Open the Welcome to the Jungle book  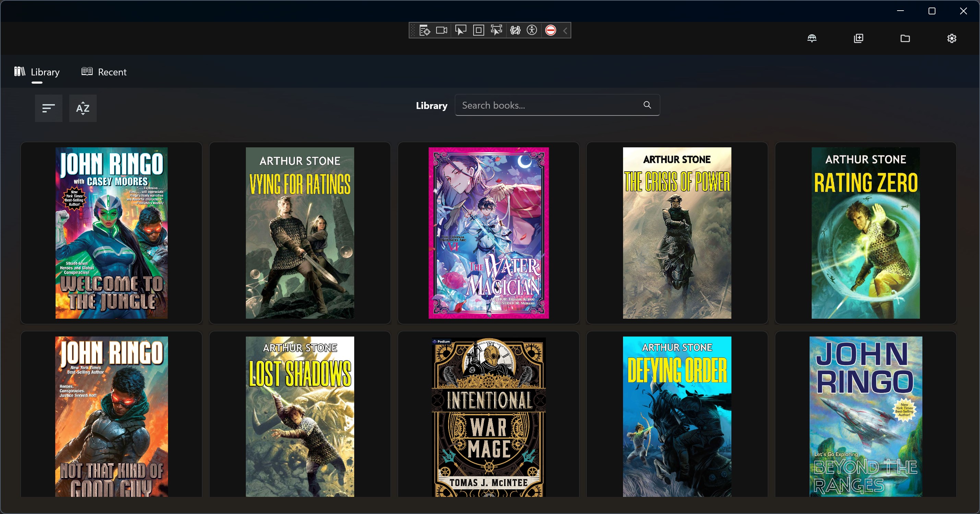click(x=111, y=233)
